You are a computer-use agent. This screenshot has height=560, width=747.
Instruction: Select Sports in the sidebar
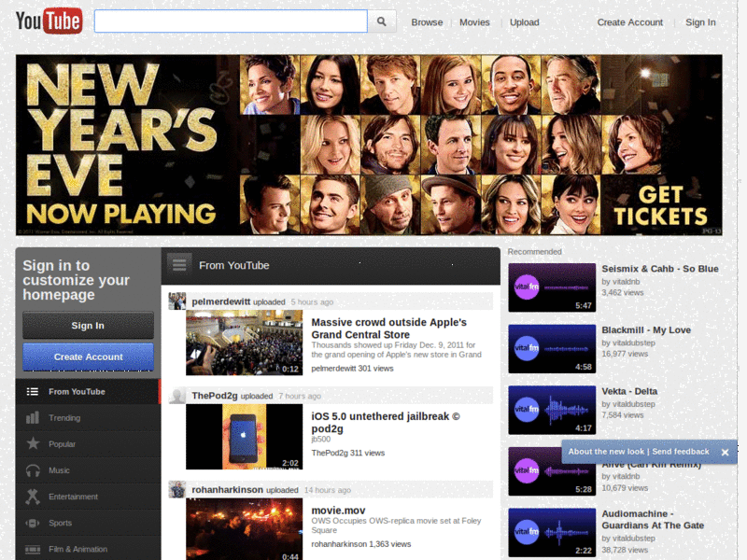tap(88, 523)
